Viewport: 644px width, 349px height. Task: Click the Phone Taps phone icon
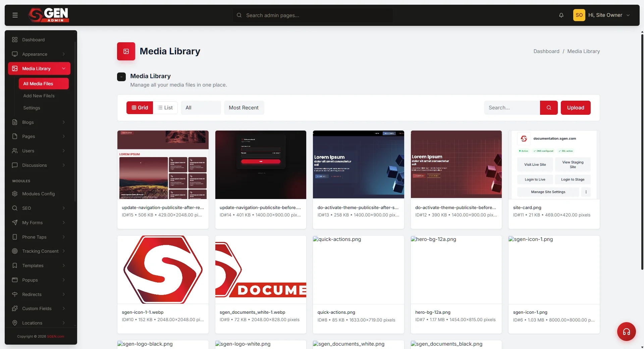coord(15,237)
